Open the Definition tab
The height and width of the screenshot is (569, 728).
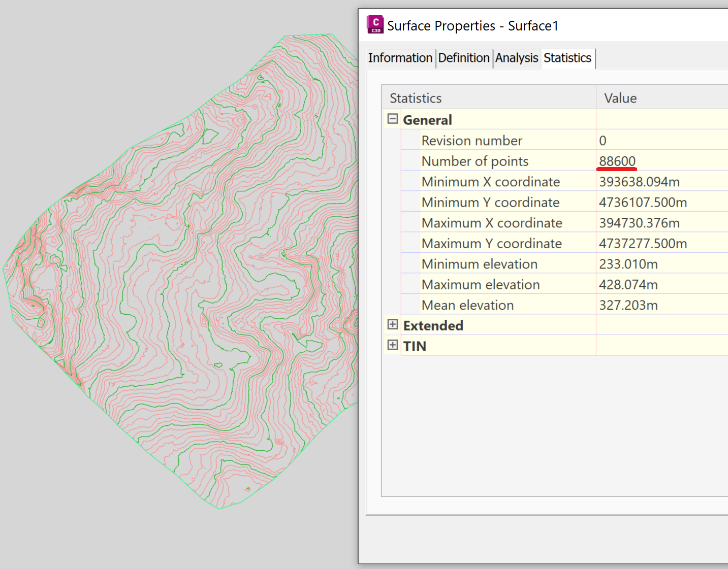coord(463,58)
